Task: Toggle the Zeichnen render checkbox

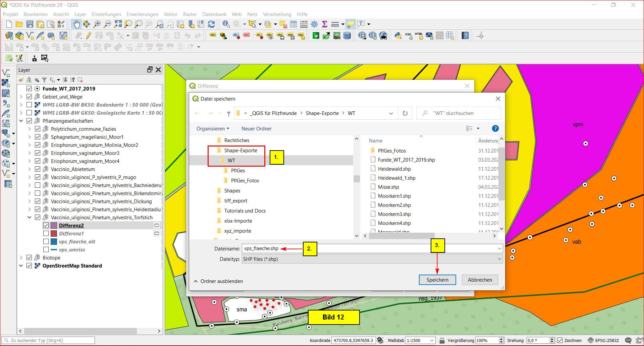Action: click(559, 340)
